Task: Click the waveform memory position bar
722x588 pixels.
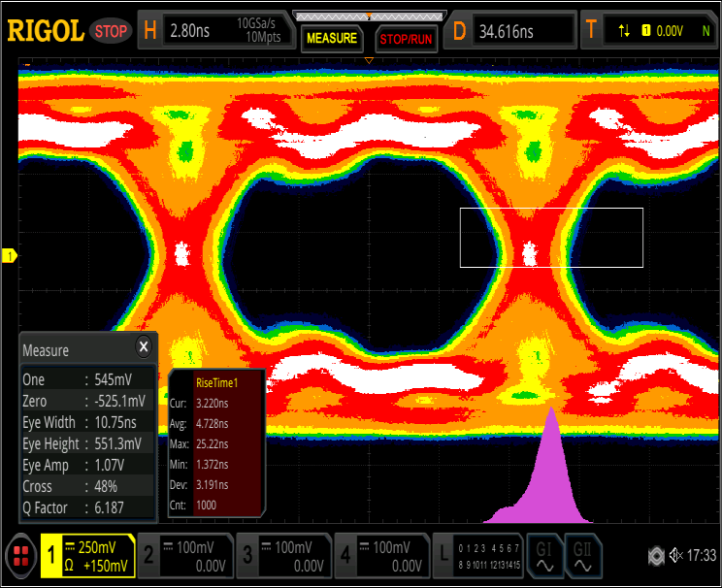Action: pyautogui.click(x=369, y=16)
